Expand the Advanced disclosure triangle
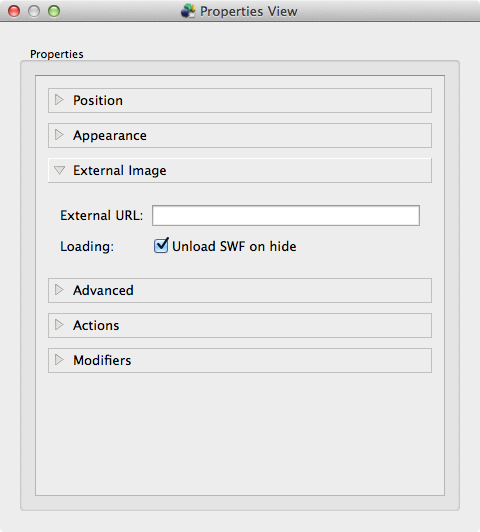This screenshot has width=480, height=532. click(59, 290)
